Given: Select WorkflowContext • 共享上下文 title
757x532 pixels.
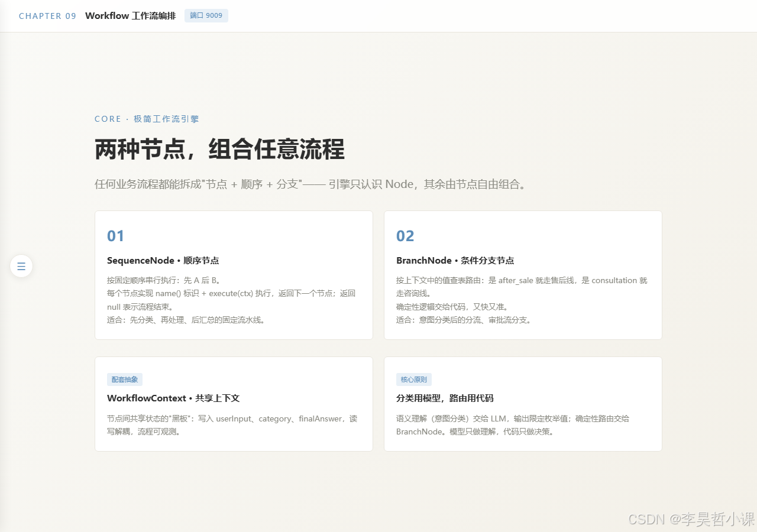Looking at the screenshot, I should point(173,398).
